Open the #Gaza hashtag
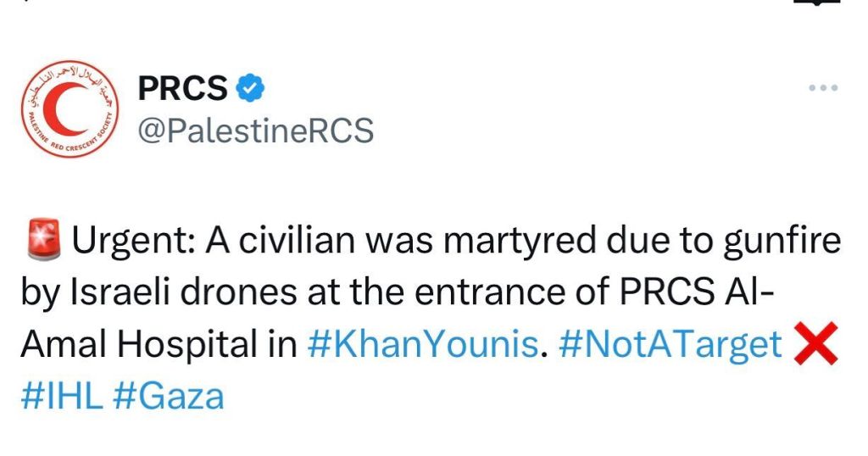Image resolution: width=868 pixels, height=456 pixels. click(x=169, y=396)
